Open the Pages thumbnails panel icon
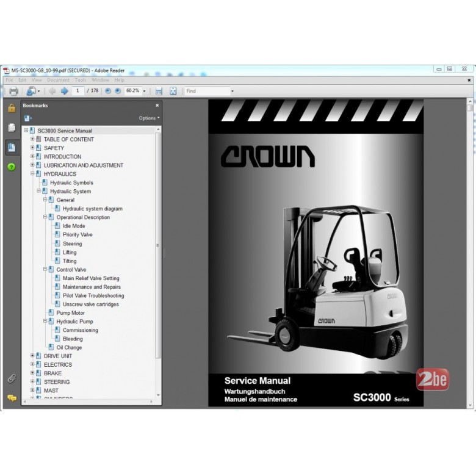Viewport: 476px width, 476px height. click(12, 128)
